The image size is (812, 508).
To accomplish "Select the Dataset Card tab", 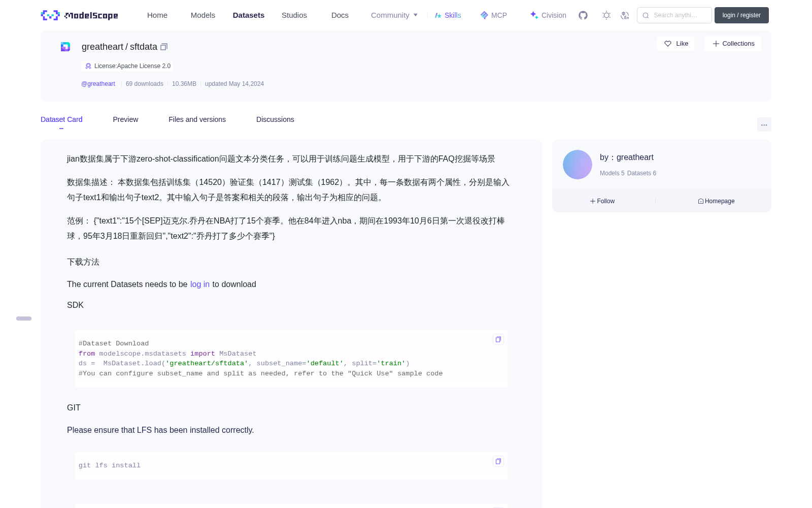I will tap(61, 119).
